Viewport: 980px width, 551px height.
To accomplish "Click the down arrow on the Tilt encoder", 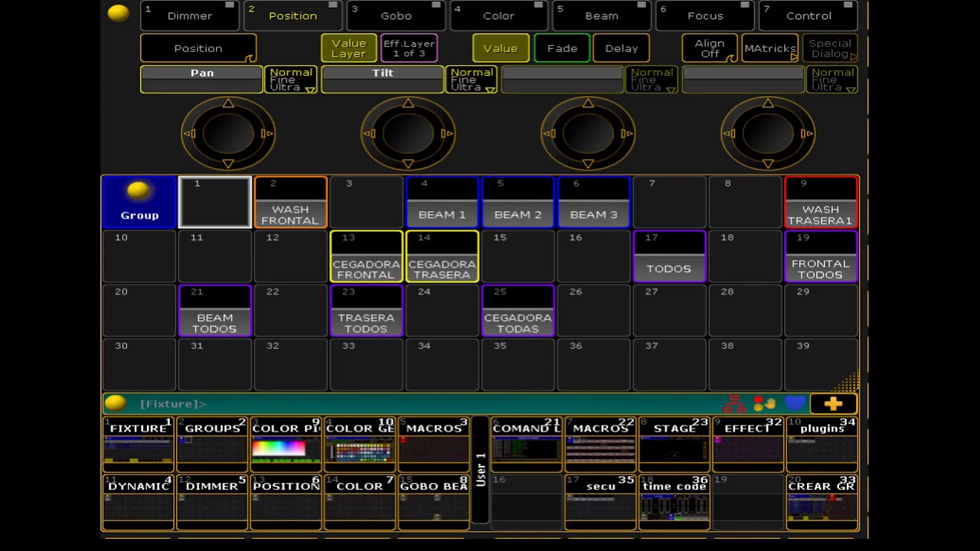I will (x=408, y=164).
